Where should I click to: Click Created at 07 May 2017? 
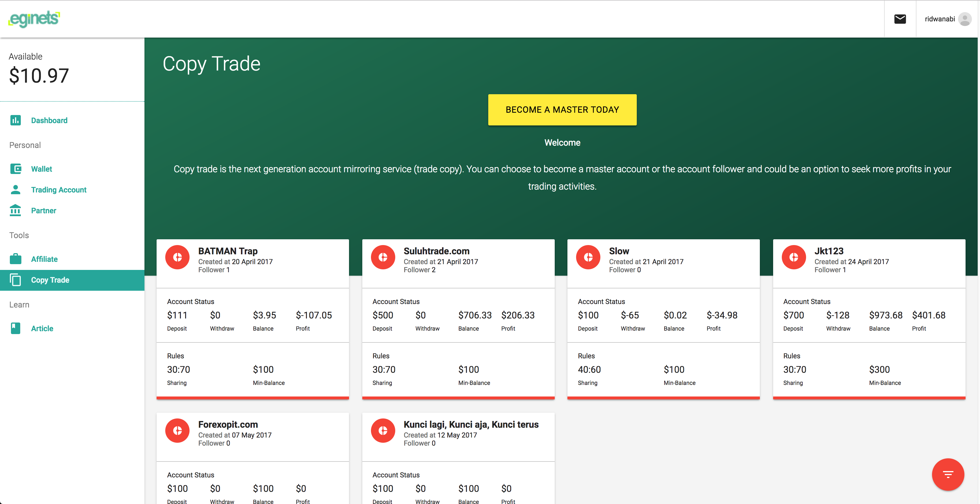[x=235, y=435]
